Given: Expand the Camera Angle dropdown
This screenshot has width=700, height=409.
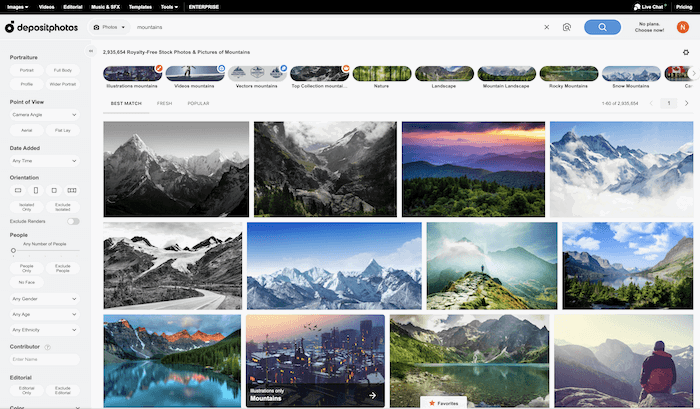Looking at the screenshot, I should pyautogui.click(x=44, y=115).
